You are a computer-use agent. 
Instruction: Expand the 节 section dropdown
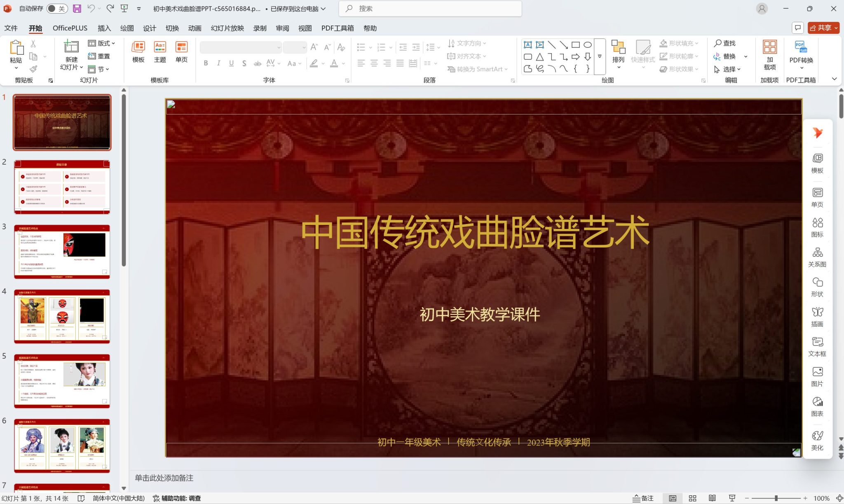98,69
